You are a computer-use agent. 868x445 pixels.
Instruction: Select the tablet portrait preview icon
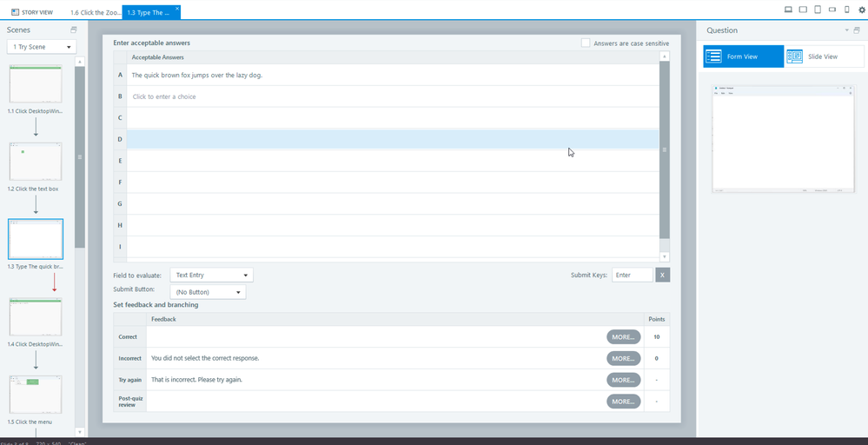click(x=818, y=10)
